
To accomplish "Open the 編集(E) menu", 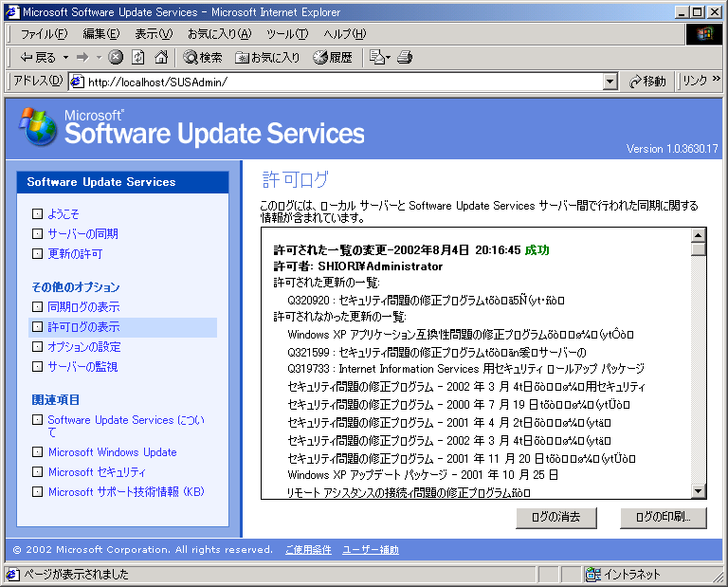I will (x=101, y=34).
